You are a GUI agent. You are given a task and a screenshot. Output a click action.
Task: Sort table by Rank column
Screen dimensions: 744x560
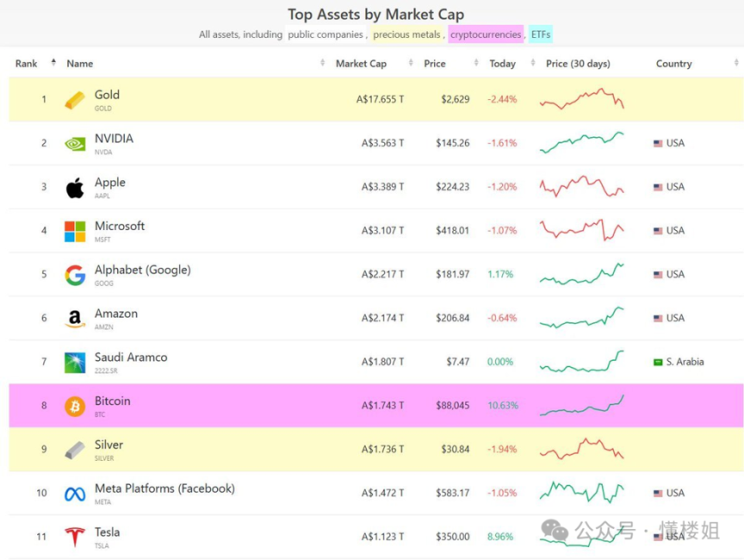tap(26, 64)
